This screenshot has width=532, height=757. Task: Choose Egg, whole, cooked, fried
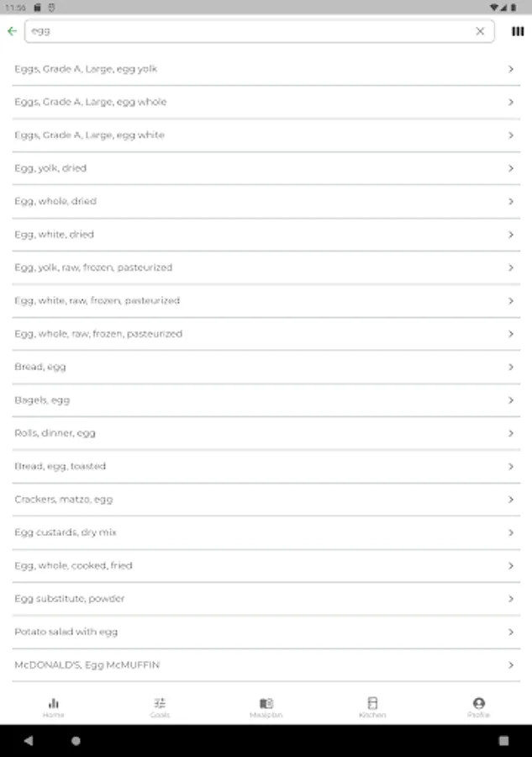point(74,566)
